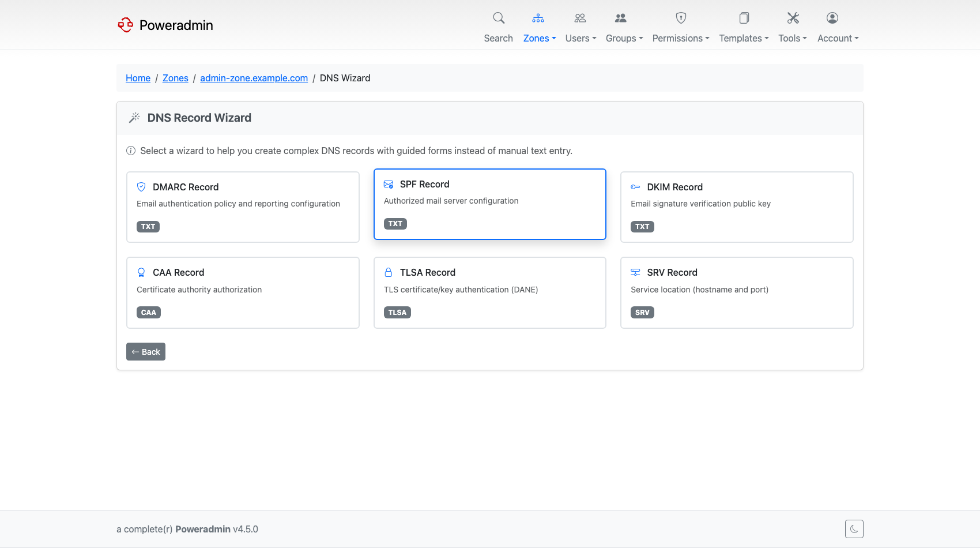Image resolution: width=980 pixels, height=548 pixels.
Task: Click the Users people icon
Action: pos(581,18)
